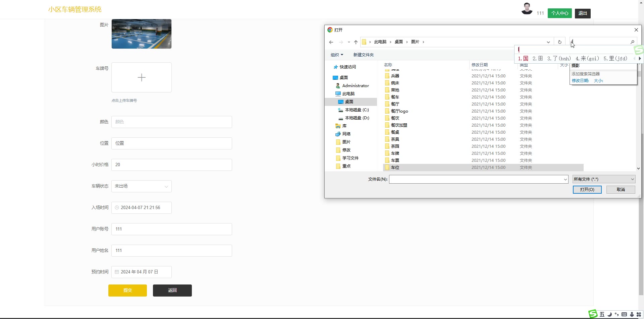The image size is (644, 319).
Task: Click the 入场时间 date-time picker field
Action: point(142,208)
